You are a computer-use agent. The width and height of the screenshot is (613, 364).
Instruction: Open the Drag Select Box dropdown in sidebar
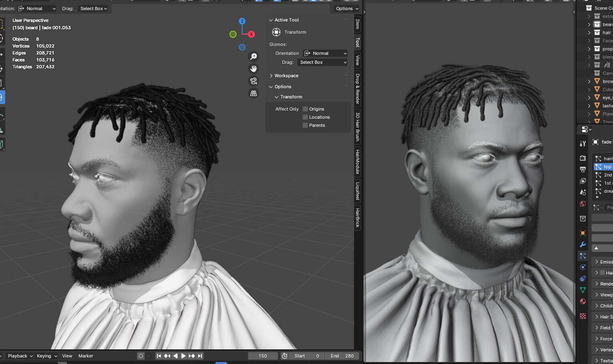coord(322,62)
